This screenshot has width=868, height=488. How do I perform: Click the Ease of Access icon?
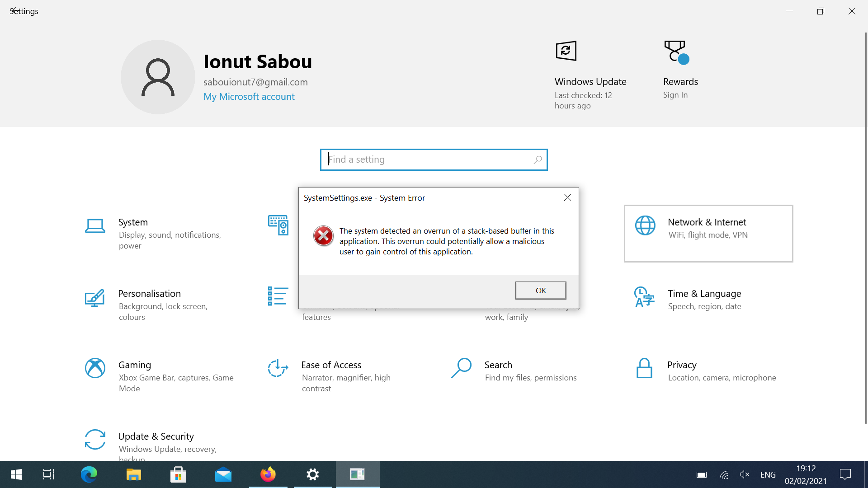point(278,368)
